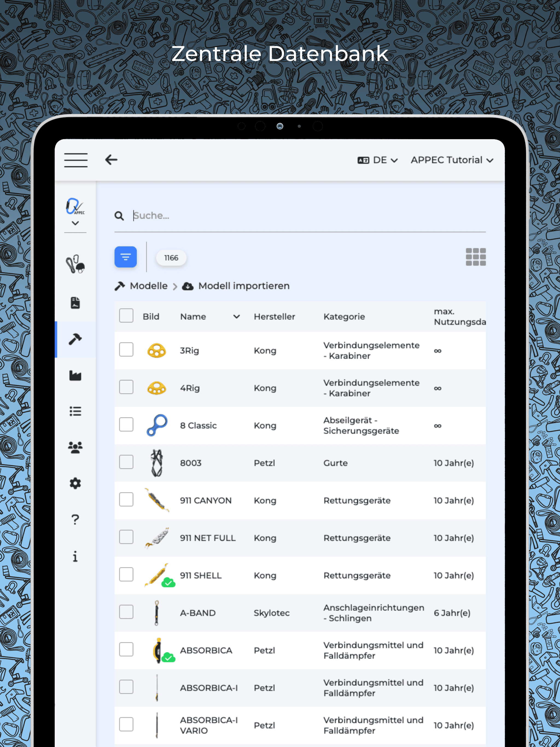Open the list sidebar icon

coord(75,411)
